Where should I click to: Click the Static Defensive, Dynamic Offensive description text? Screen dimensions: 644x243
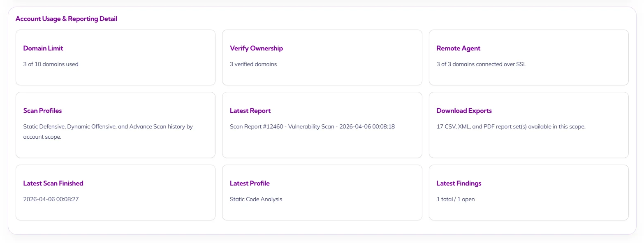click(108, 127)
